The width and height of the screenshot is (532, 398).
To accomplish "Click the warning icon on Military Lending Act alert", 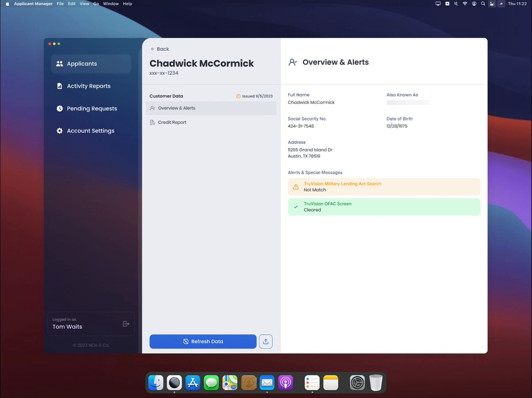I will click(x=296, y=187).
